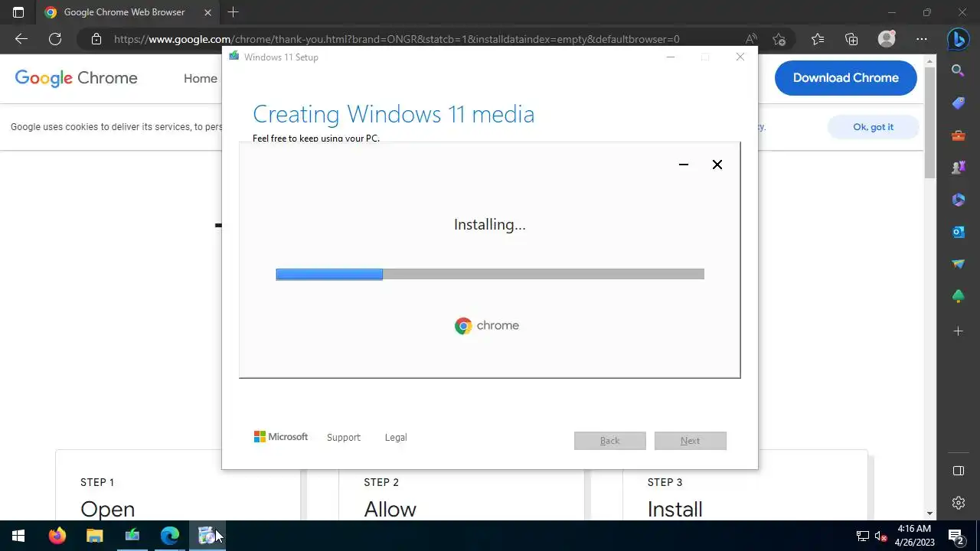Screen dimensions: 980x551
Task: Click the Microsoft logo in Setup
Action: pos(281,437)
